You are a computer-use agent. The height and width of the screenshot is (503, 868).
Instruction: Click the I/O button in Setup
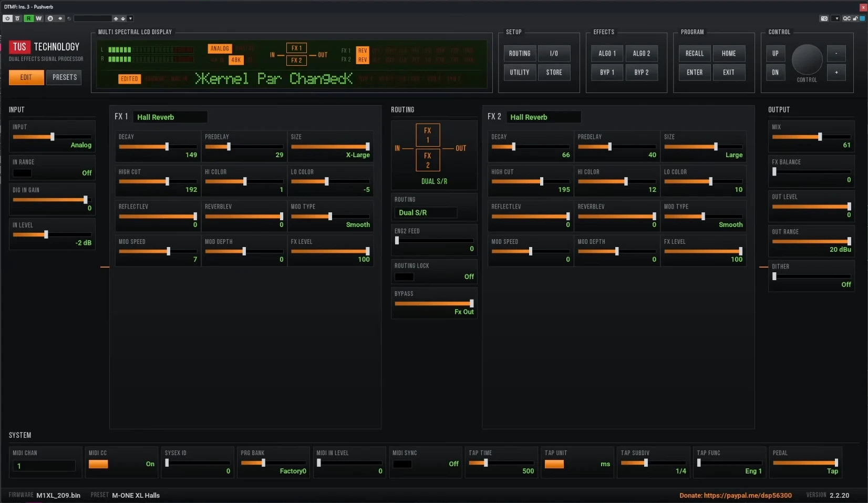[554, 54]
